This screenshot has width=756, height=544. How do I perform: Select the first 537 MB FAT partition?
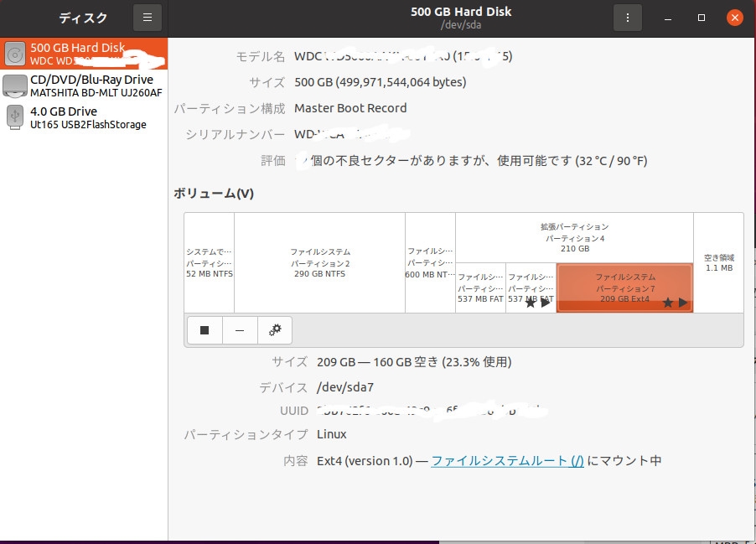point(481,288)
